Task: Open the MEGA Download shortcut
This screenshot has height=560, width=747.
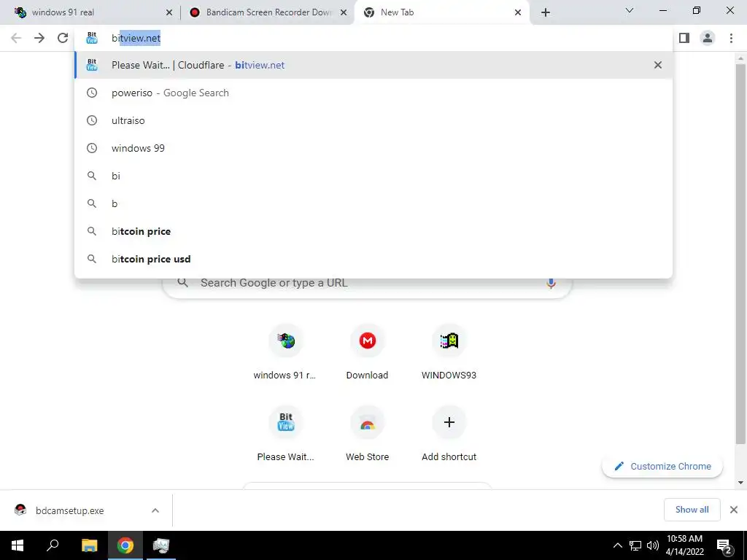Action: coord(367,352)
